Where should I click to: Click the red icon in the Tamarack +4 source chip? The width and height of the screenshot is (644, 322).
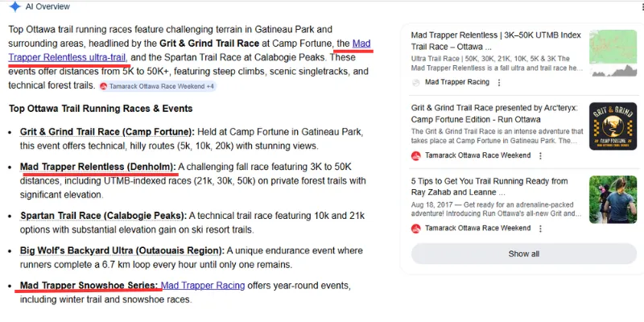104,87
